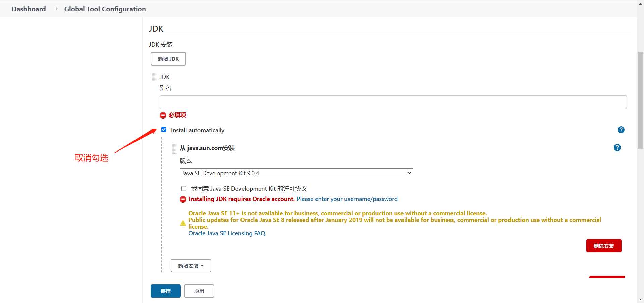Click the Oracle account error icon

tap(183, 199)
